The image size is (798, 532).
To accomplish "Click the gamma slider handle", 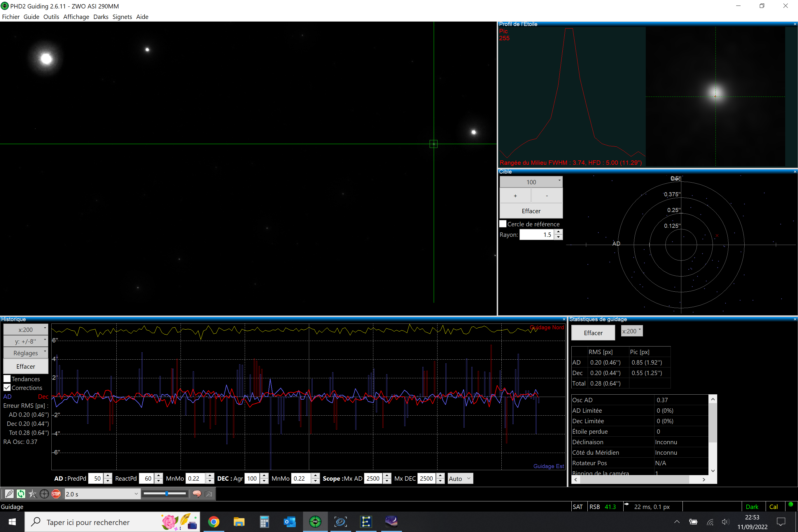I will (x=167, y=494).
